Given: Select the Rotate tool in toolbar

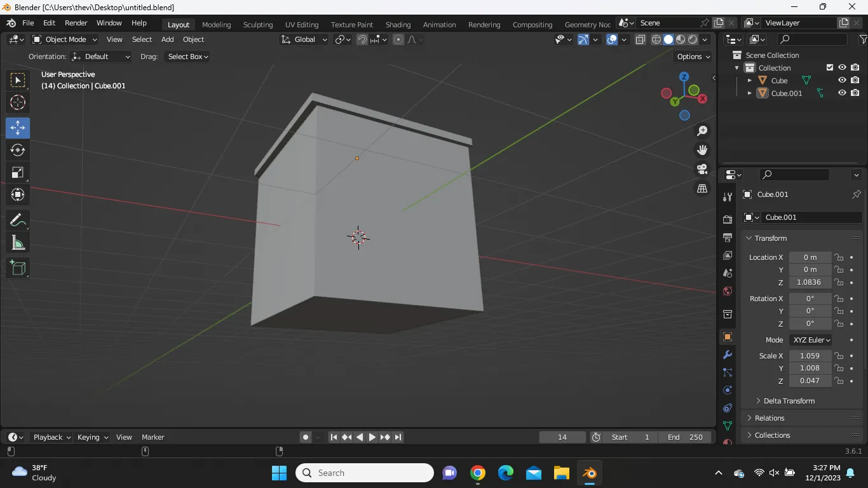Looking at the screenshot, I should [x=18, y=150].
